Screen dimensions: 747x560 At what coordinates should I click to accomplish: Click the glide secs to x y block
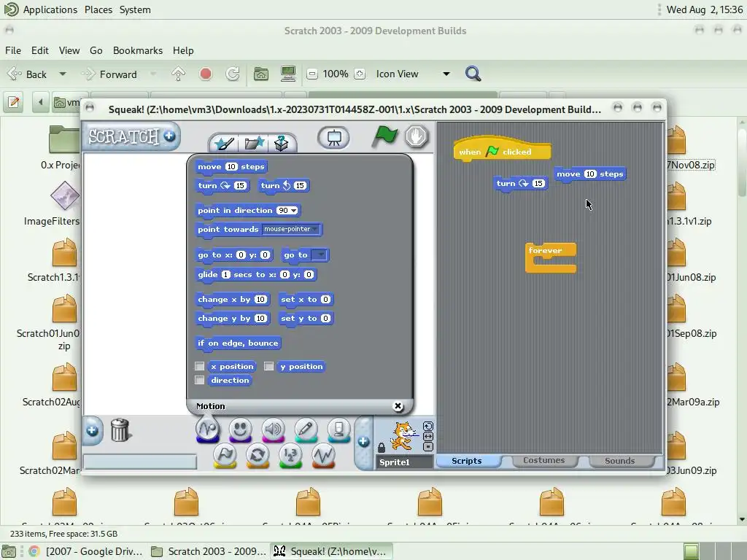coord(256,275)
